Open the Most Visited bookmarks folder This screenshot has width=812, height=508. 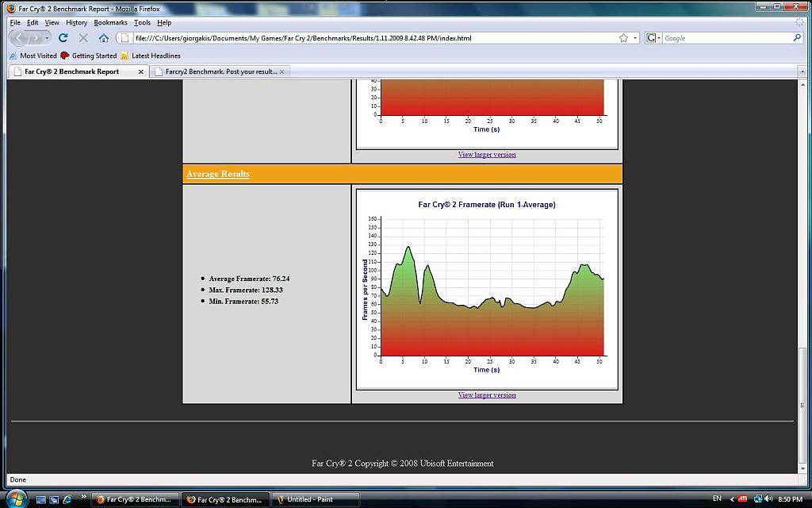coord(33,56)
